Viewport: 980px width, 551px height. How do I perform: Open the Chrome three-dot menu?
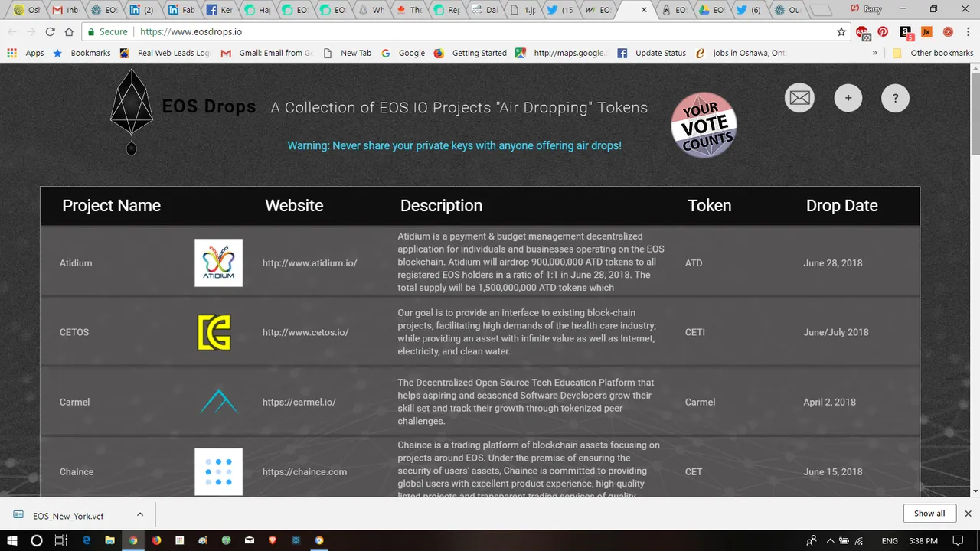(x=969, y=32)
